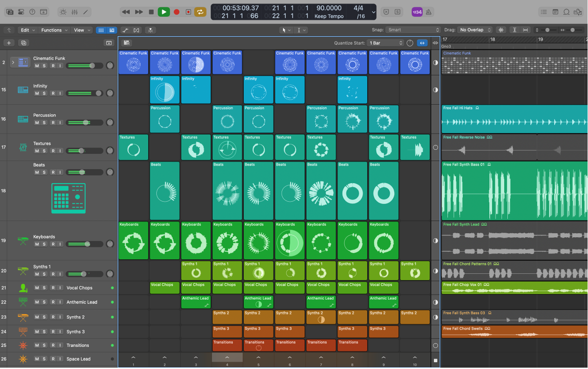Viewport: 588px width, 369px height.
Task: Solo the Keyboards track
Action: (x=45, y=244)
